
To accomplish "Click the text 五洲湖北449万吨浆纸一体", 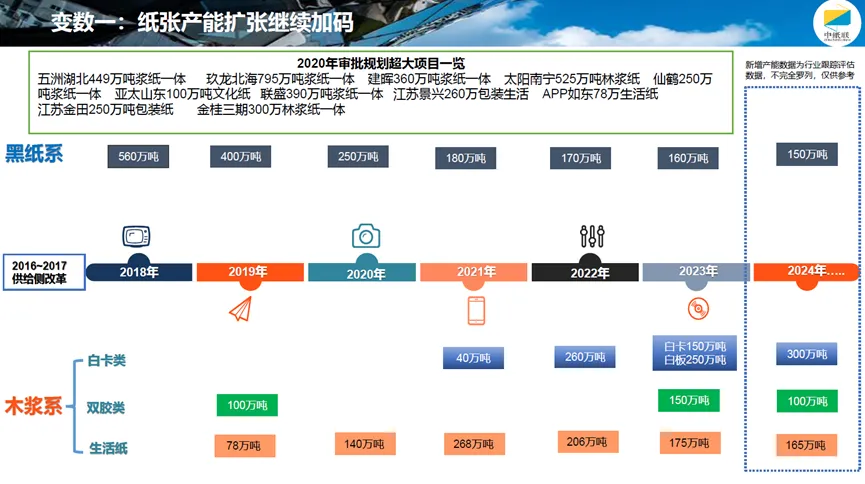I will [x=112, y=79].
